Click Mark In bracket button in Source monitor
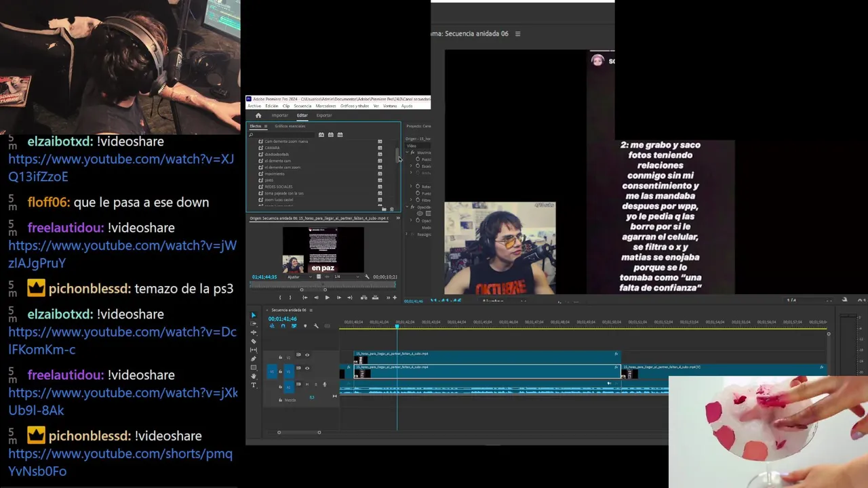This screenshot has height=488, width=868. 280,298
